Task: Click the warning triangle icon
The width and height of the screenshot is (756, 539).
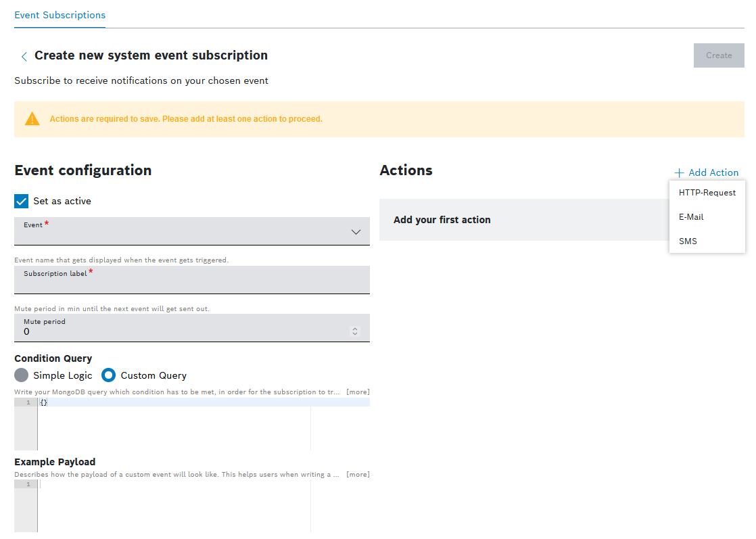Action: [x=32, y=119]
